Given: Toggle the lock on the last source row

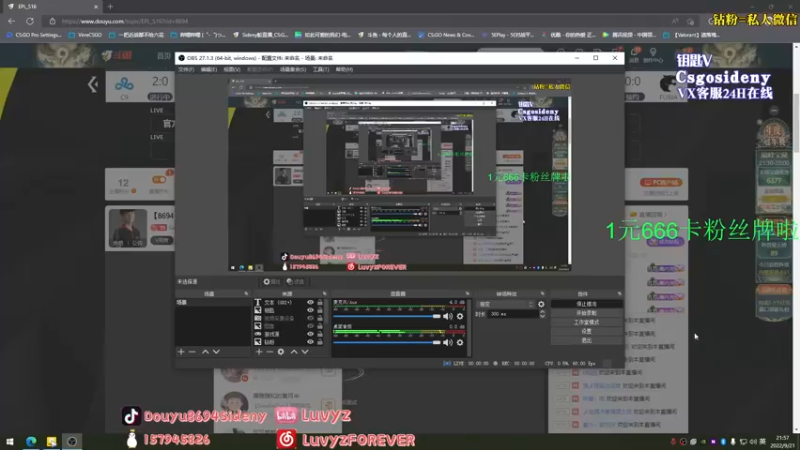Looking at the screenshot, I should coord(320,342).
